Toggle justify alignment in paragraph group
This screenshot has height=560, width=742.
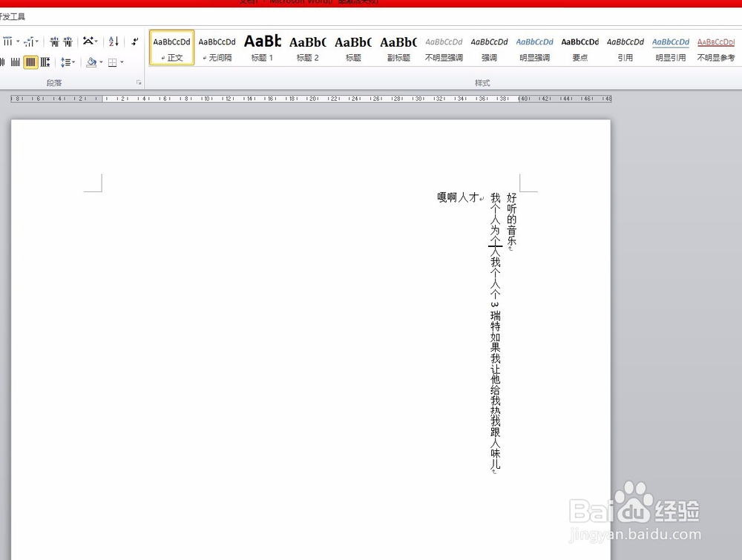(x=30, y=62)
